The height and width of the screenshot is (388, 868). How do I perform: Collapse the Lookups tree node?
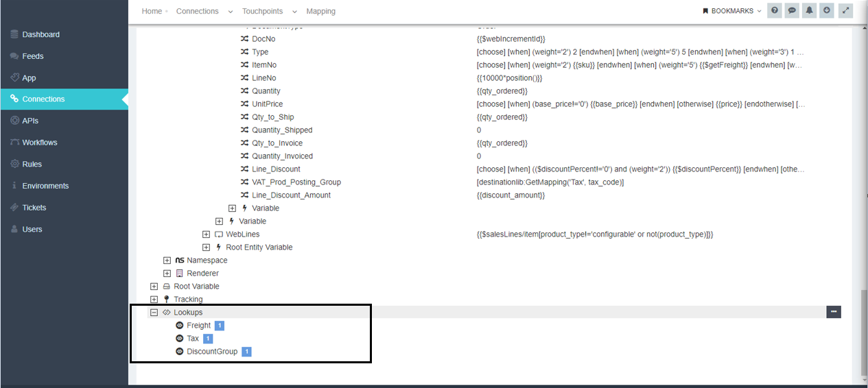[x=154, y=313]
